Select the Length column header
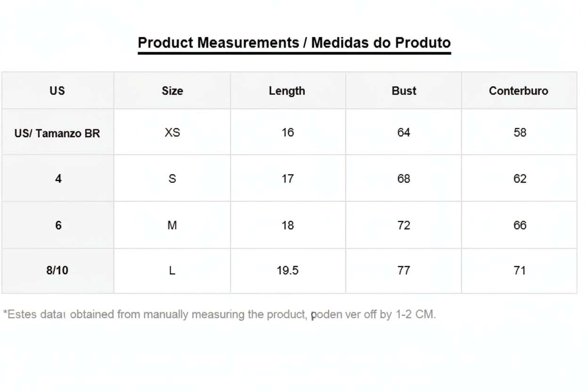 tap(287, 91)
